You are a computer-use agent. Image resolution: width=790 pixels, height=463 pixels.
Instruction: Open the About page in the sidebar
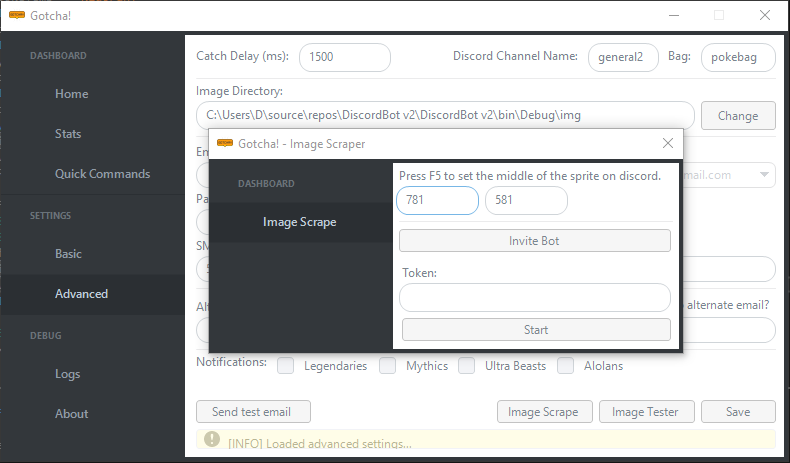(x=72, y=414)
